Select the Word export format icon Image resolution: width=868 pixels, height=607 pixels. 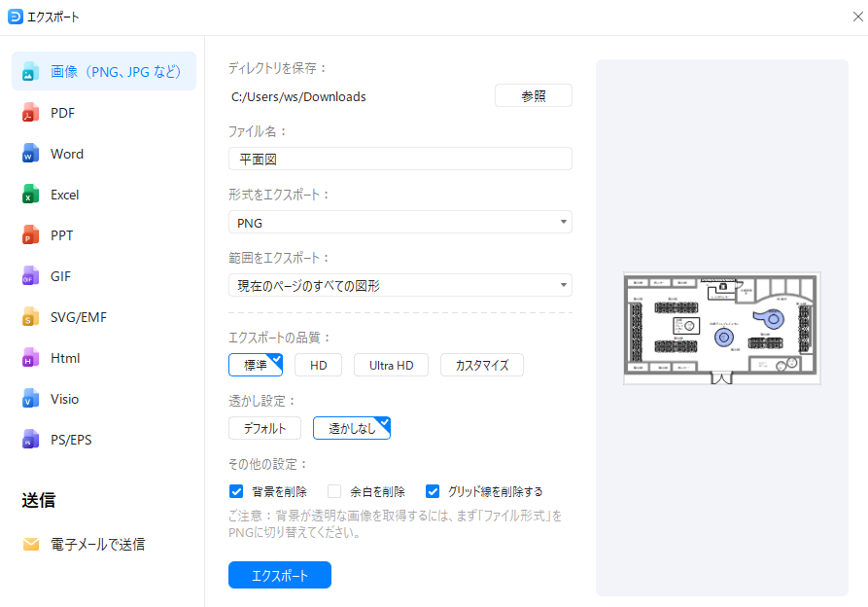click(x=32, y=154)
